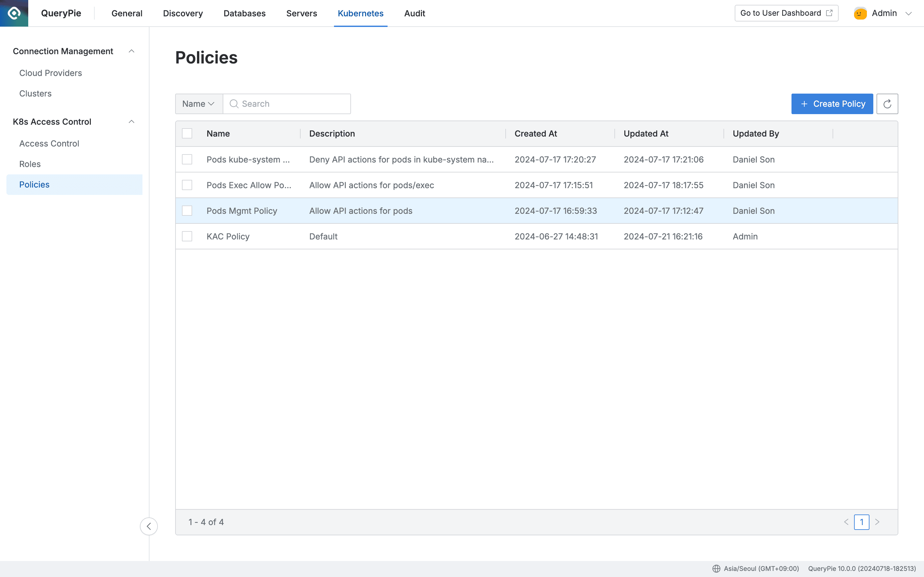Viewport: 924px width, 577px height.
Task: Click the Admin avatar icon
Action: coord(860,13)
